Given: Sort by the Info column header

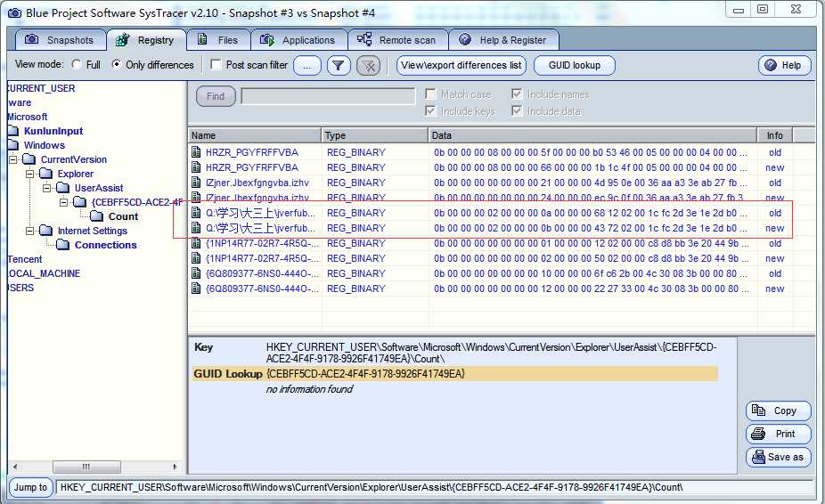Looking at the screenshot, I should tap(774, 135).
